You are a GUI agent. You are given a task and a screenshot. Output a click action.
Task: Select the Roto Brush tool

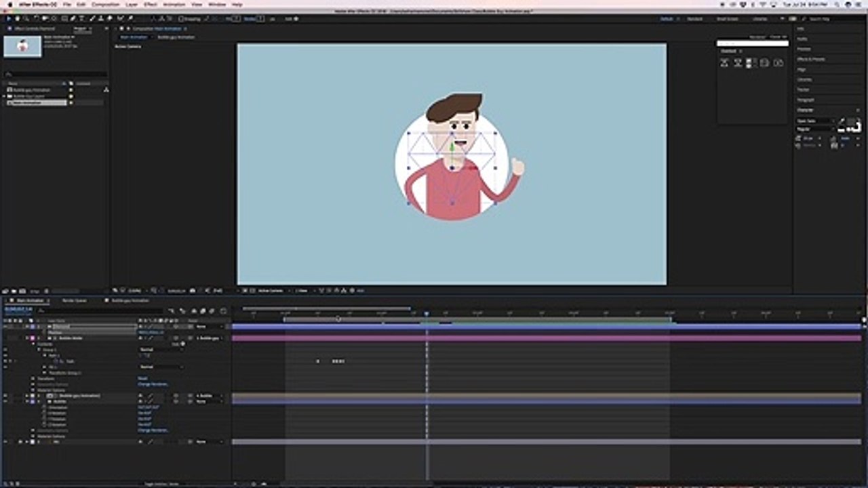point(119,18)
